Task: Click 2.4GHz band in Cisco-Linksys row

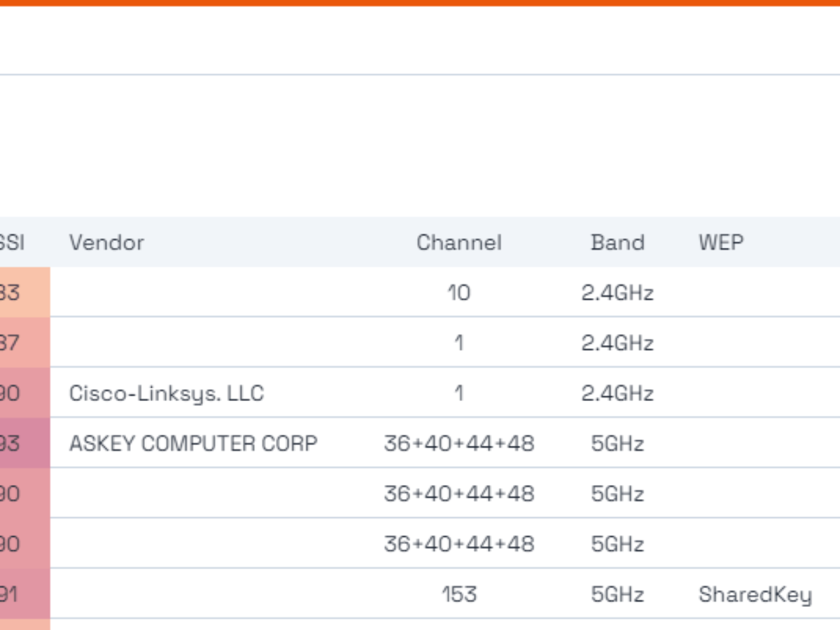Action: coord(617,393)
